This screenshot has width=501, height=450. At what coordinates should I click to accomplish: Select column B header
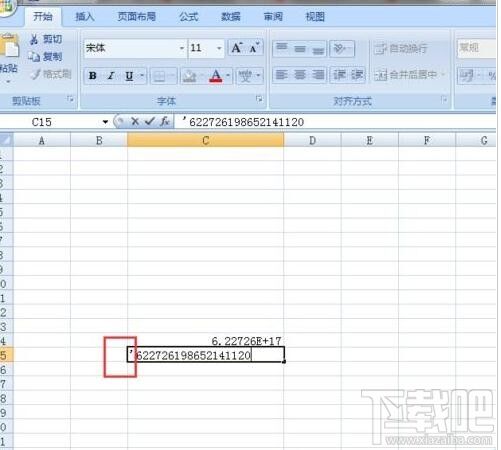pos(99,141)
